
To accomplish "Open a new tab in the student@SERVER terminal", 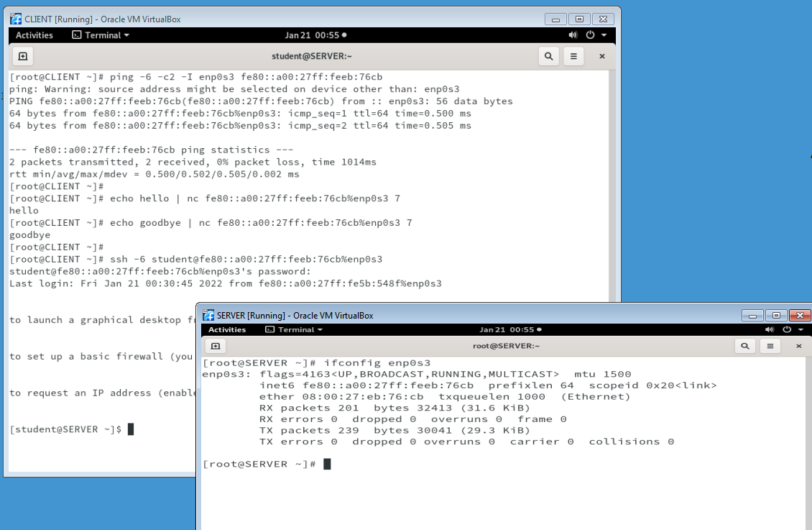I will (22, 56).
